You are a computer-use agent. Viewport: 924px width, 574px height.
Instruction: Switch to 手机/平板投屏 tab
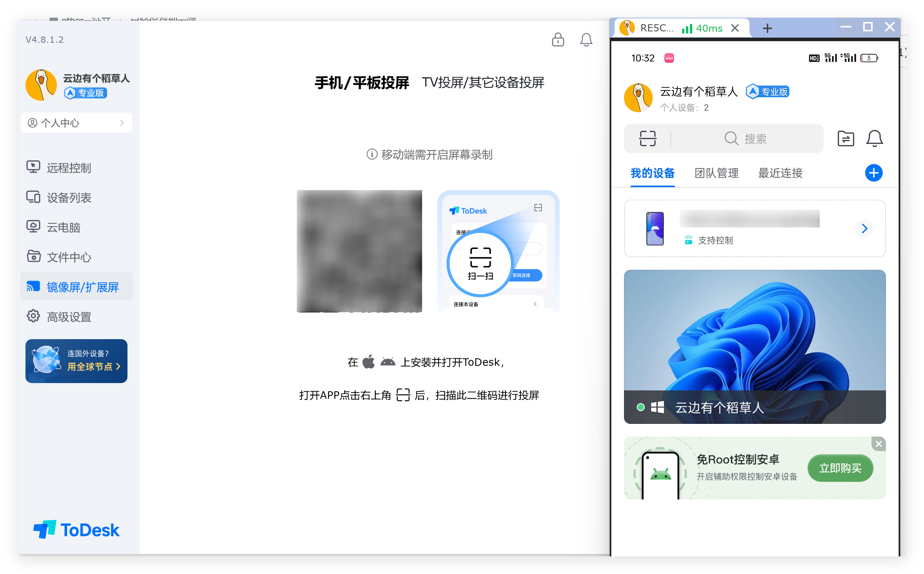tap(362, 83)
